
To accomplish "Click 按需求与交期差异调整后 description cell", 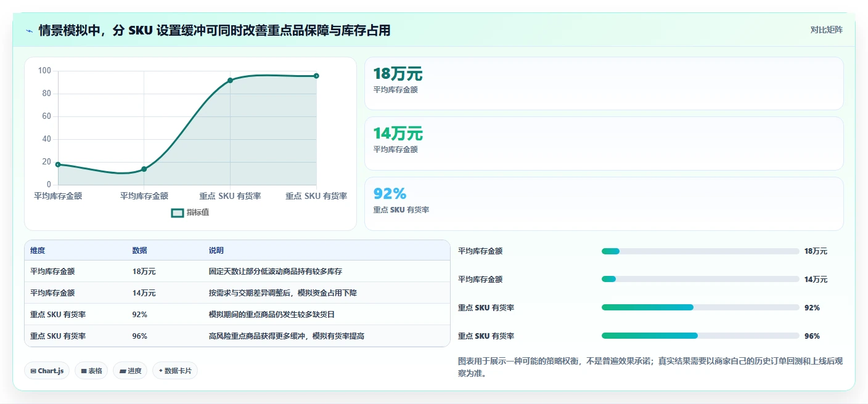I will pos(283,293).
